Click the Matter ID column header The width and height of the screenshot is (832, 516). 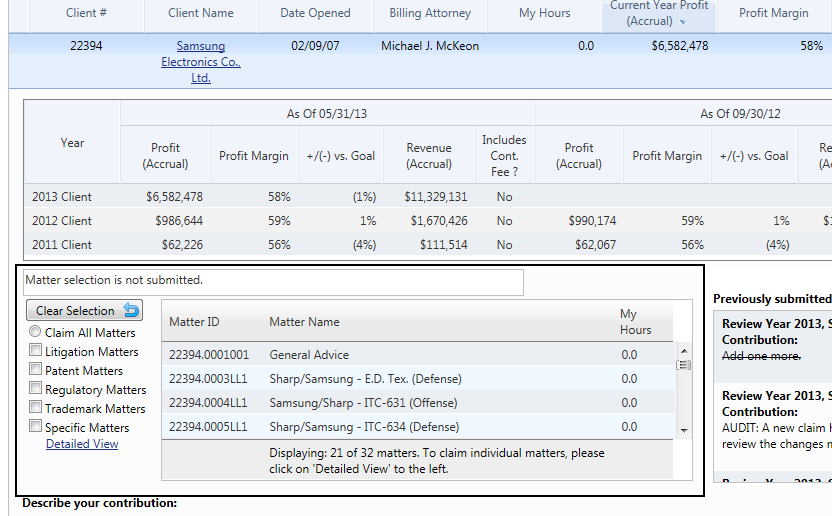coord(194,322)
